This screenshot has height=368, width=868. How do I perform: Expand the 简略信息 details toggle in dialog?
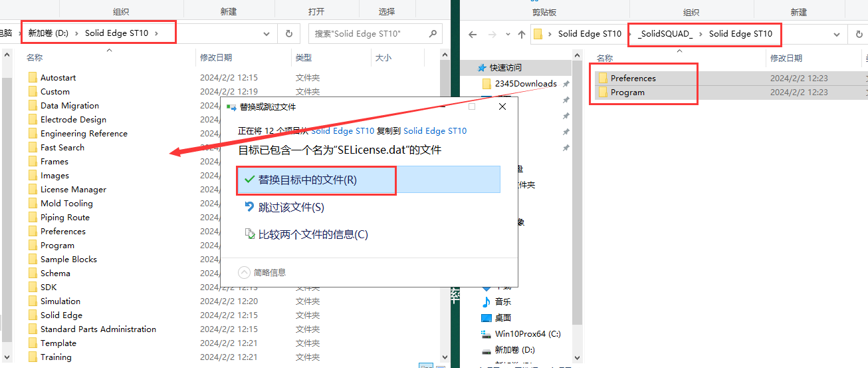[262, 272]
